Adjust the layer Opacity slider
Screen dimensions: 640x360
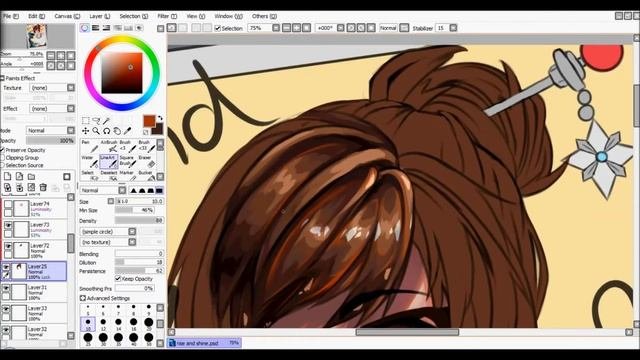[x=51, y=140]
